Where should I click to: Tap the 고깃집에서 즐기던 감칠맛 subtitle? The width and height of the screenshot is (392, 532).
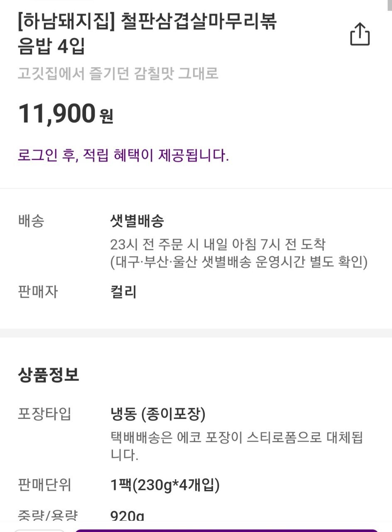pyautogui.click(x=118, y=74)
